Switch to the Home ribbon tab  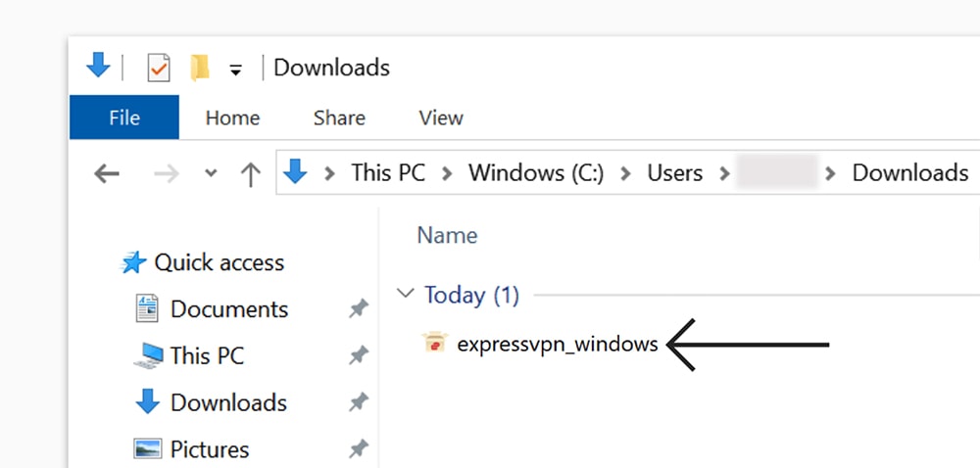pyautogui.click(x=232, y=117)
